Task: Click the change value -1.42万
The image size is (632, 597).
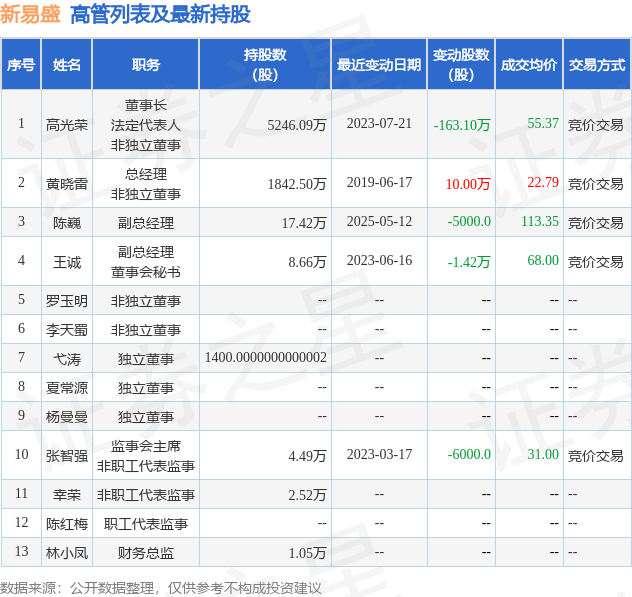Action: click(x=469, y=262)
